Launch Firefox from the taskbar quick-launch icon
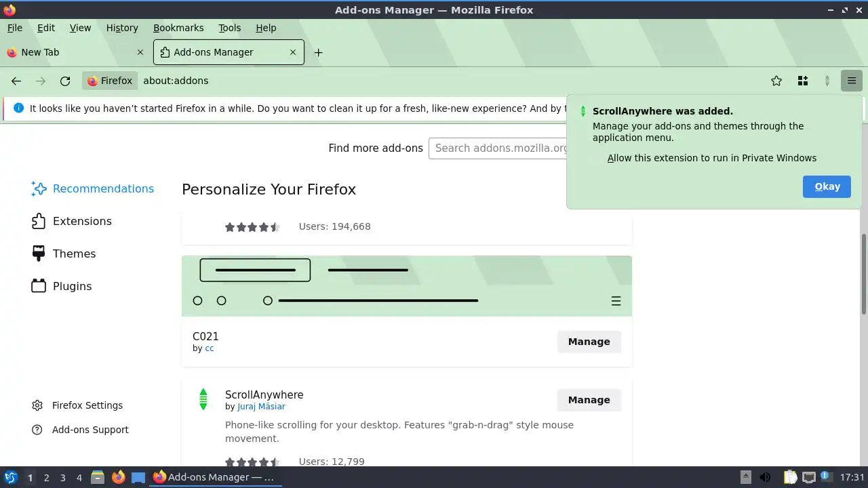This screenshot has height=488, width=868. [x=118, y=477]
